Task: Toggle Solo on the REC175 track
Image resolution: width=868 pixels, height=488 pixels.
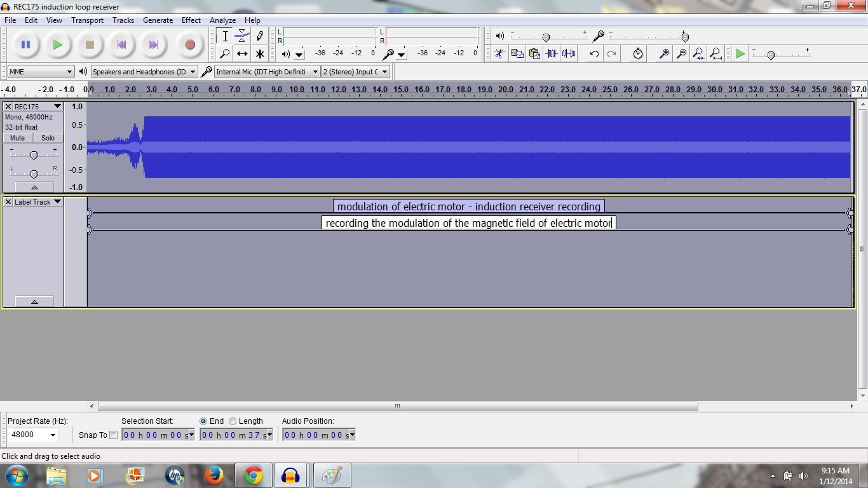Action: tap(48, 138)
